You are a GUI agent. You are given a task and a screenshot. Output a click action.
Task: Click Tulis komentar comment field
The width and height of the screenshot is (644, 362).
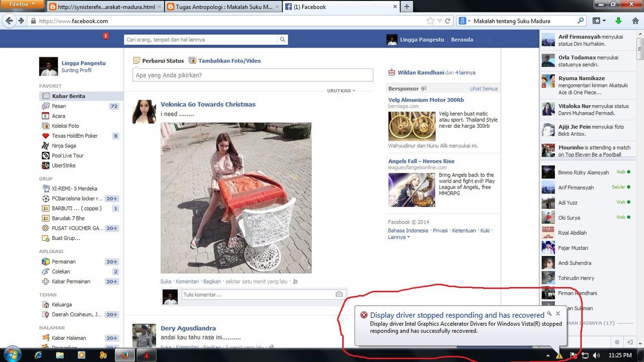pyautogui.click(x=258, y=295)
